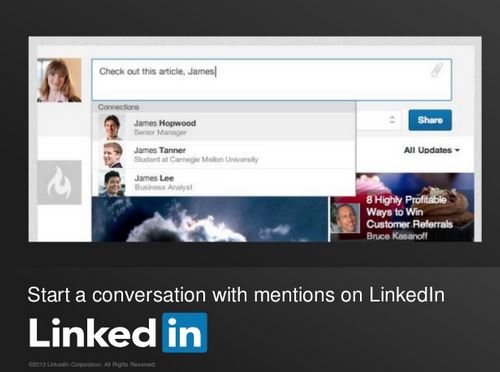This screenshot has height=372, width=500.
Task: Click the arrow next to All Updates
Action: (x=457, y=150)
